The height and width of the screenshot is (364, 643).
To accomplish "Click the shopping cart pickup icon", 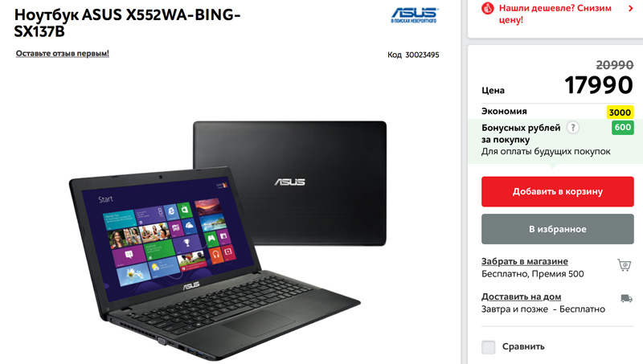I will point(625,265).
